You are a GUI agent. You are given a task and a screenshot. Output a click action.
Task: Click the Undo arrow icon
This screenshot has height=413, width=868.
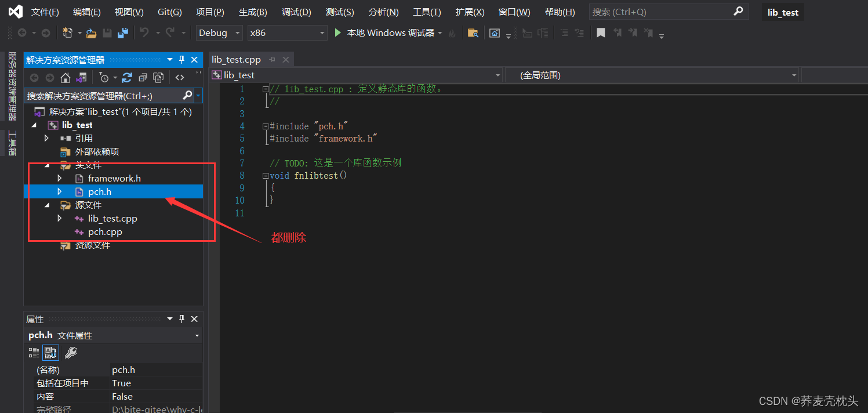[144, 33]
